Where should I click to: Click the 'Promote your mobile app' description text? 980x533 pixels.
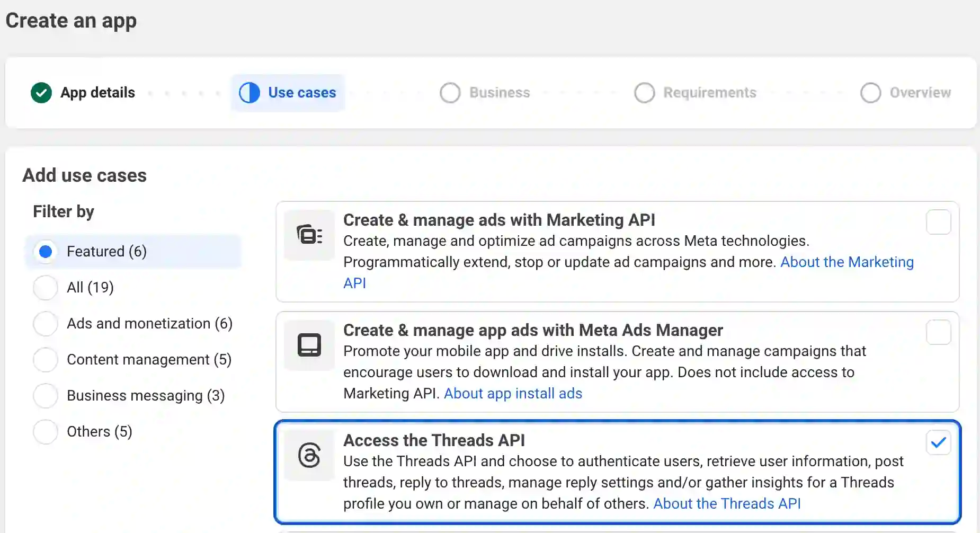pos(604,372)
